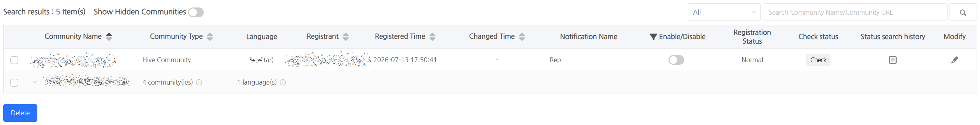Enable the Hive Community row switch
This screenshot has height=125, width=980.
[676, 60]
